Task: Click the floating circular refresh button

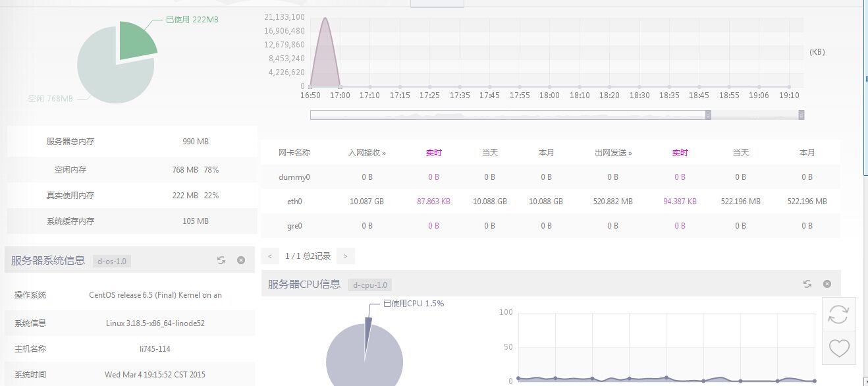Action: coord(838,314)
